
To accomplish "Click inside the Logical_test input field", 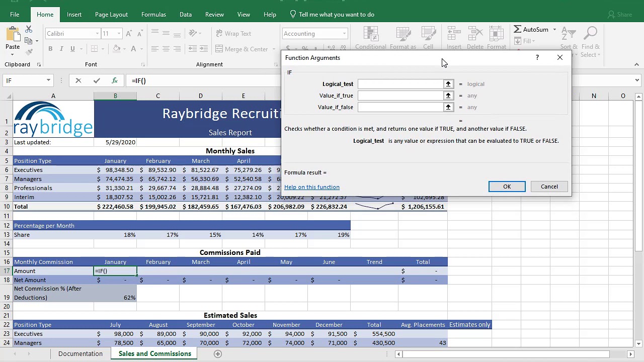I will [x=400, y=84].
